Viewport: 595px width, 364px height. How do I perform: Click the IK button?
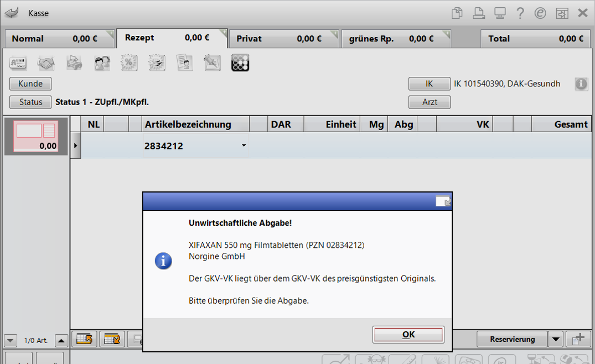tap(429, 84)
